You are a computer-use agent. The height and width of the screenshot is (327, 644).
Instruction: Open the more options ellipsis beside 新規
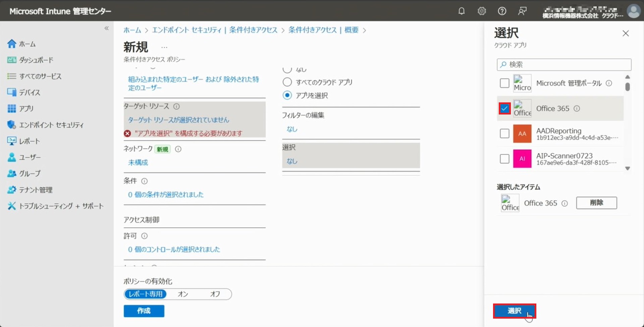point(164,47)
